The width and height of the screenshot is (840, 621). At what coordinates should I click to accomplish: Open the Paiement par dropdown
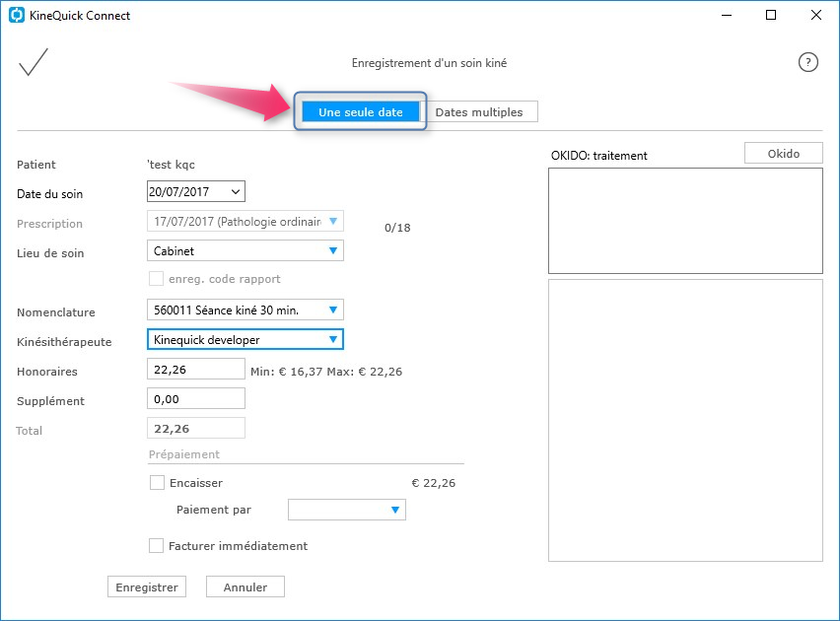(x=347, y=510)
